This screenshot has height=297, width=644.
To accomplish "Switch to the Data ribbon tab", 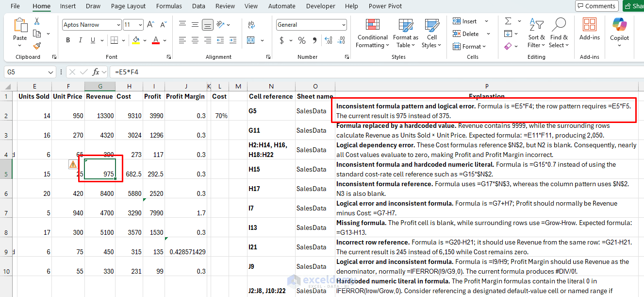I will 198,6.
